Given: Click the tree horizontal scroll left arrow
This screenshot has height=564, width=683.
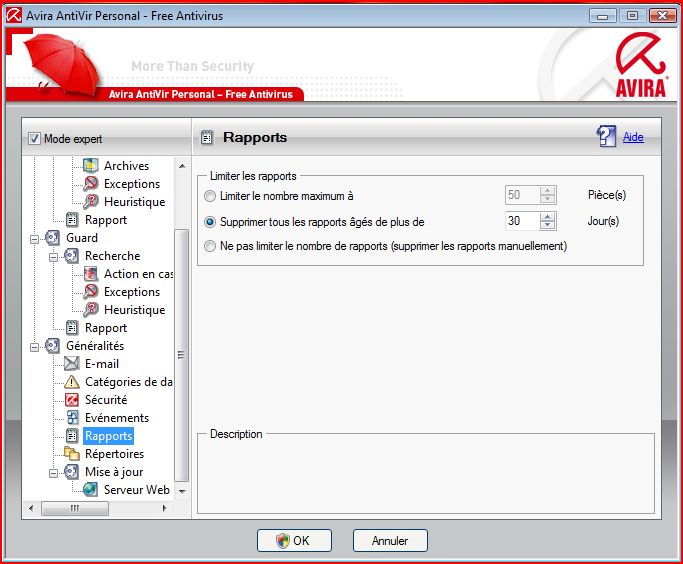Looking at the screenshot, I should pyautogui.click(x=31, y=508).
